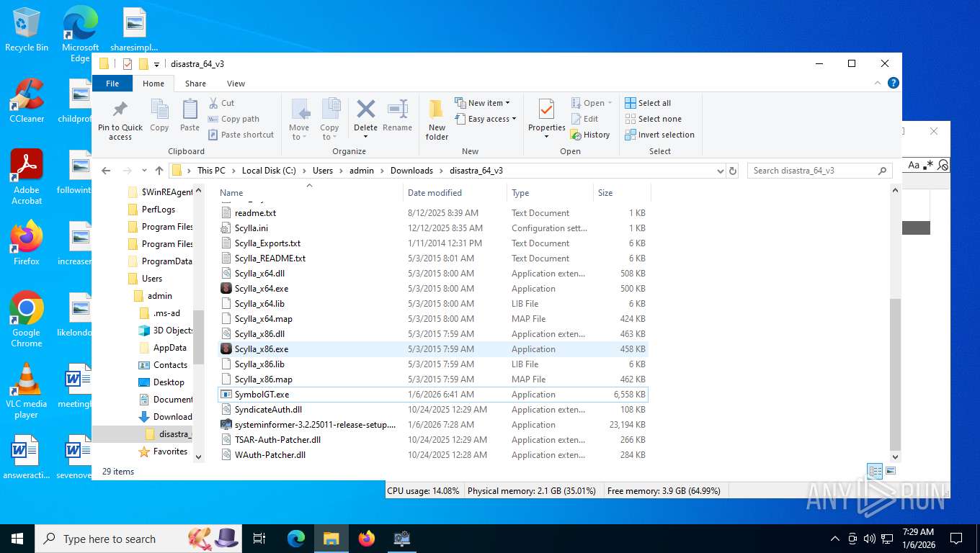
Task: Select the Cut command
Action: pyautogui.click(x=221, y=103)
